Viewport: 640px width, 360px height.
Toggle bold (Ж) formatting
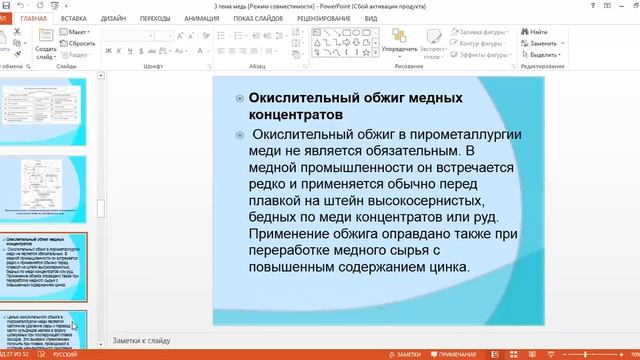tap(108, 51)
